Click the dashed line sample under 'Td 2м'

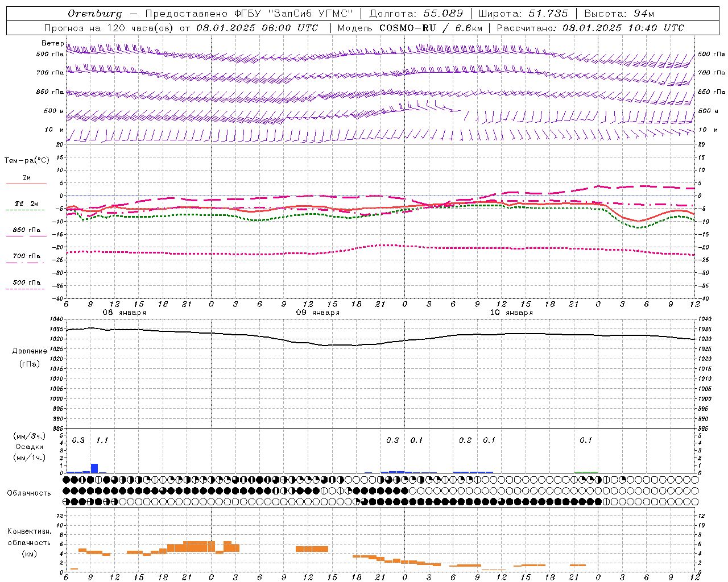click(25, 210)
